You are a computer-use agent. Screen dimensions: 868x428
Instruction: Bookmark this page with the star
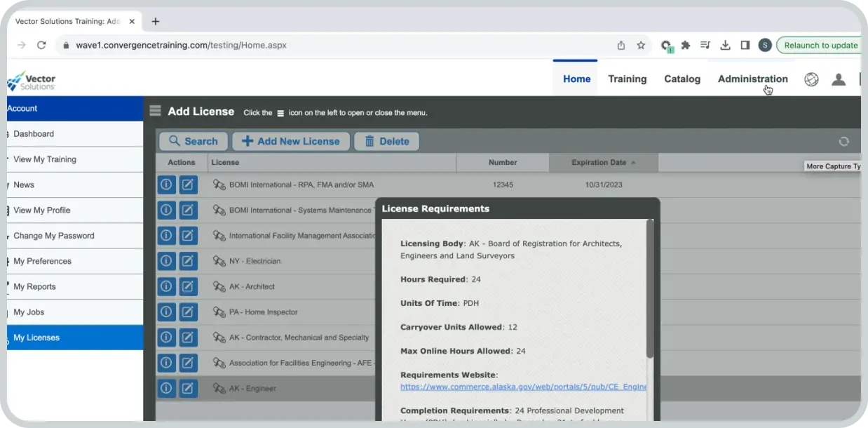[x=641, y=45]
